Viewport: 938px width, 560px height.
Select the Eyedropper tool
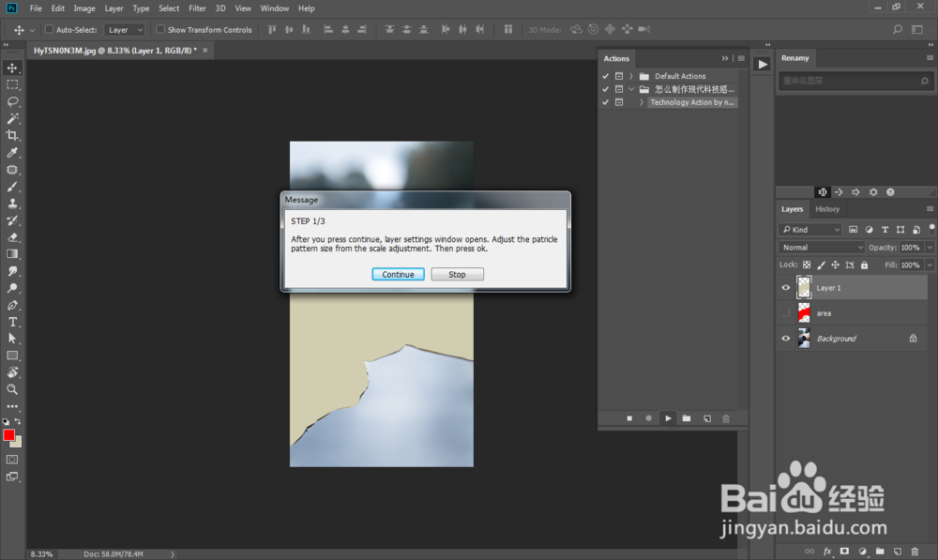(x=12, y=153)
